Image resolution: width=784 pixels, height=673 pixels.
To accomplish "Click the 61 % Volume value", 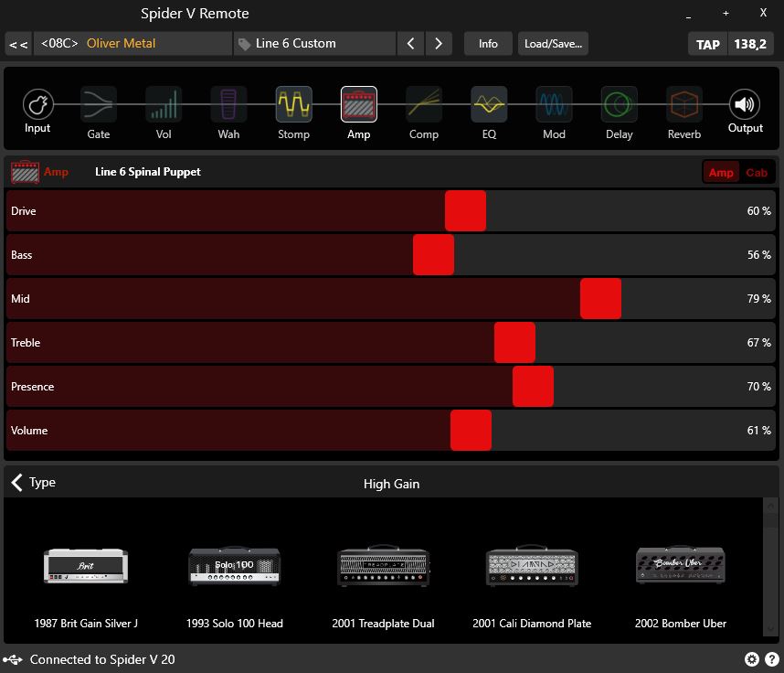I will (759, 431).
